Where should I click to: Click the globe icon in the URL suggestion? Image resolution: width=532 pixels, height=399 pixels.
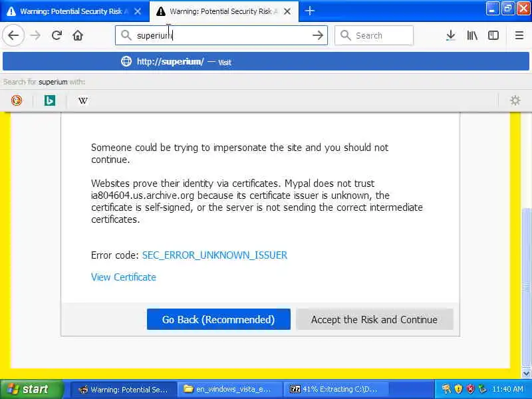pos(126,61)
